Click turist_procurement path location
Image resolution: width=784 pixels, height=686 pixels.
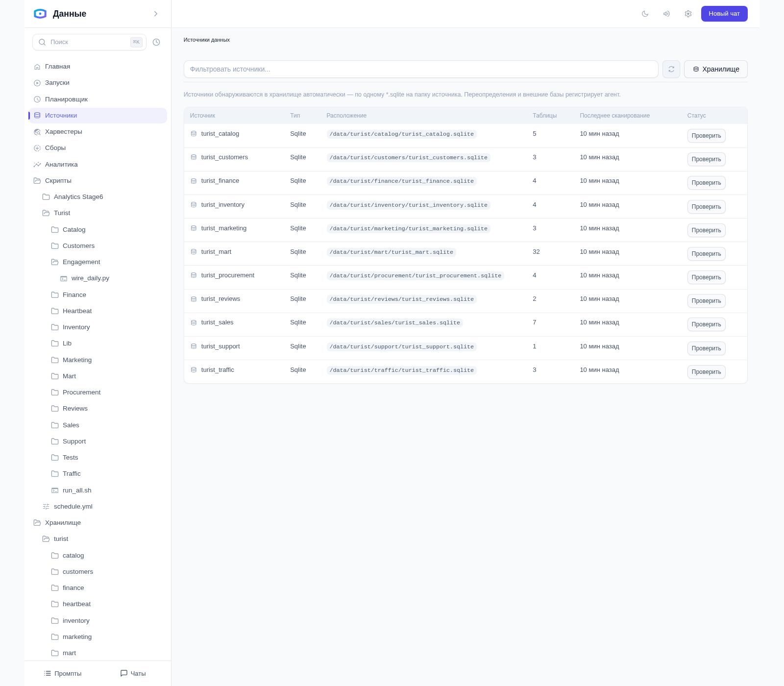click(x=416, y=276)
